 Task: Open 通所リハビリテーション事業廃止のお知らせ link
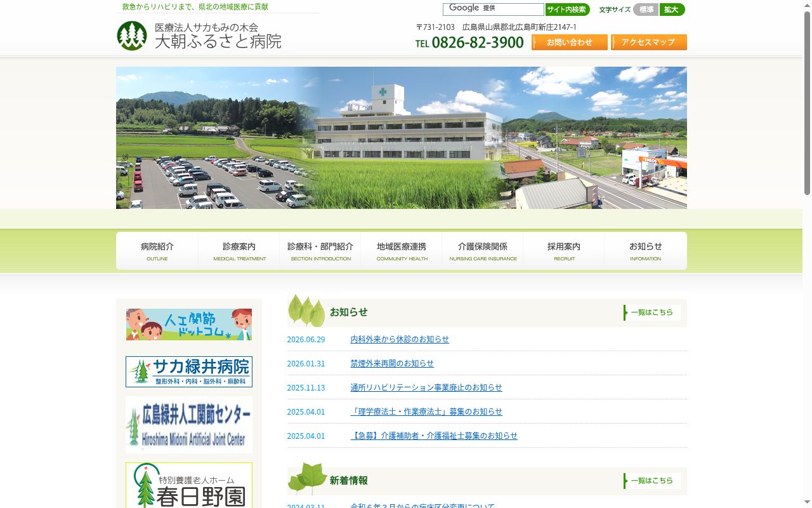click(426, 387)
